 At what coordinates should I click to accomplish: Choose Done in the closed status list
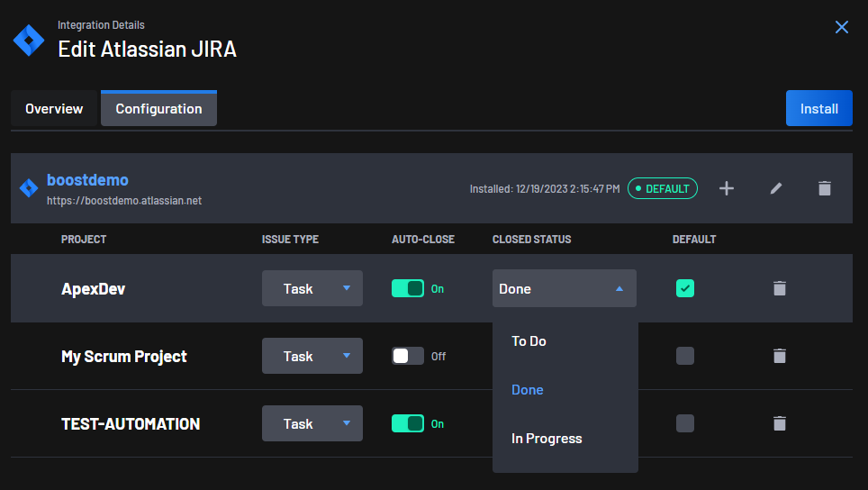click(565, 390)
